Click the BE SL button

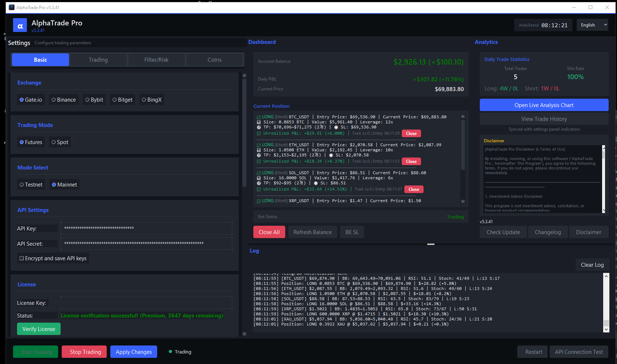352,232
